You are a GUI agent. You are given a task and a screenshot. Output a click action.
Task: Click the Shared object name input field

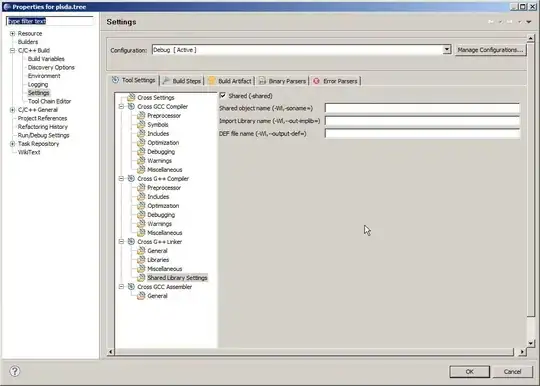coord(422,108)
